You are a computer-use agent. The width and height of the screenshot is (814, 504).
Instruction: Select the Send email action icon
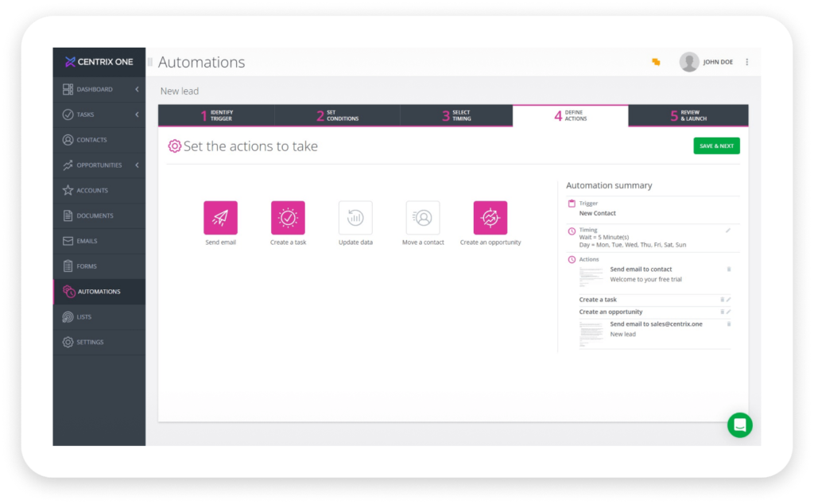(220, 216)
